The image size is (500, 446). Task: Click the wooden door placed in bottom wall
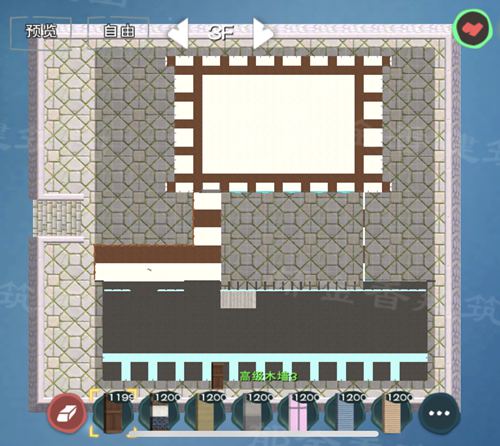click(x=218, y=376)
